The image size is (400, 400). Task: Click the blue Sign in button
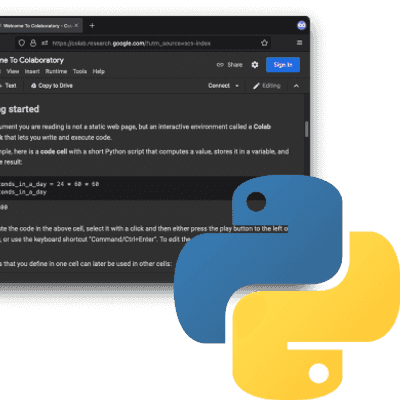(283, 65)
